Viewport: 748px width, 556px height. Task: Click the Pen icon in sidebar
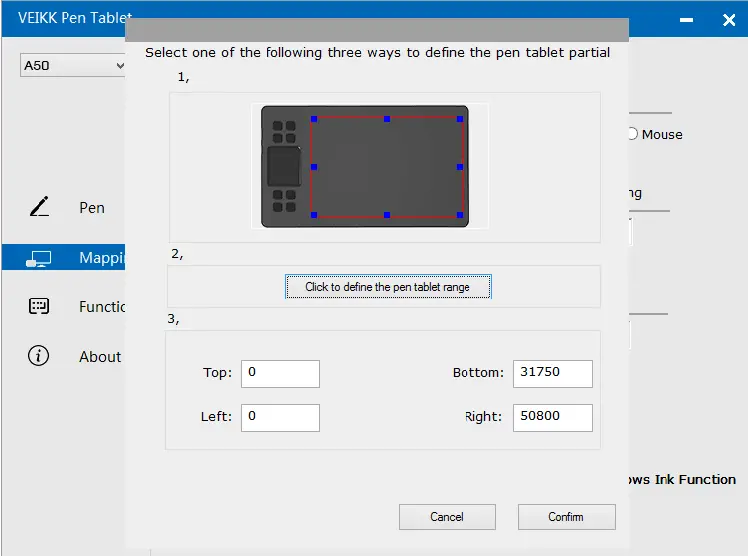(x=39, y=206)
